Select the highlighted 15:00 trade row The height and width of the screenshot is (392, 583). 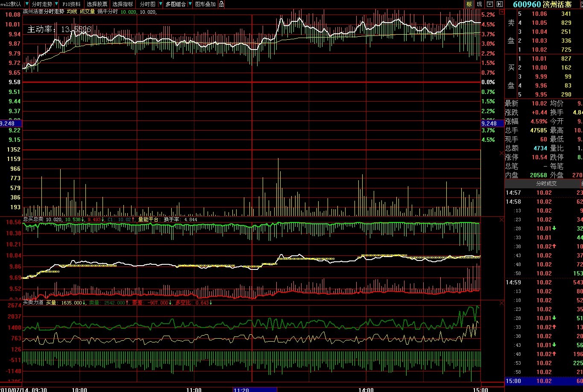544,381
